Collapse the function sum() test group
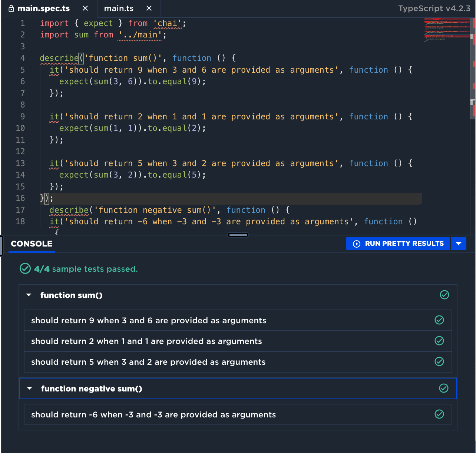This screenshot has width=476, height=453. pyautogui.click(x=29, y=295)
